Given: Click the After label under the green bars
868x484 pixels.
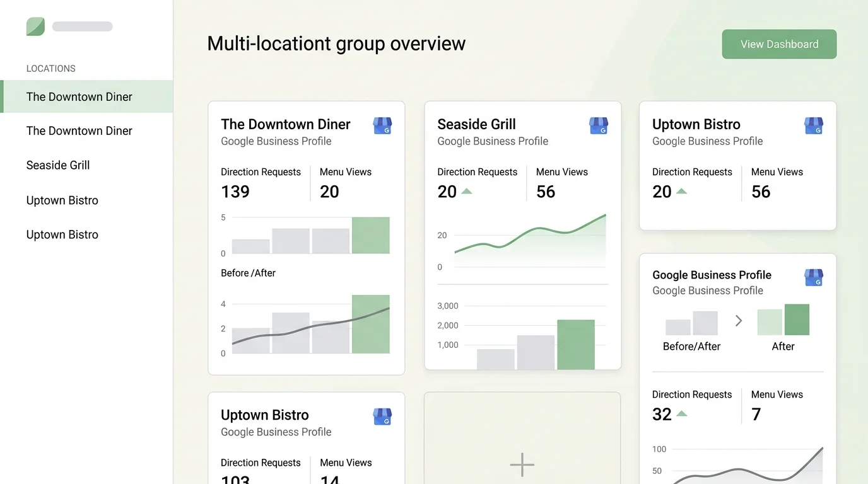Looking at the screenshot, I should [x=783, y=346].
